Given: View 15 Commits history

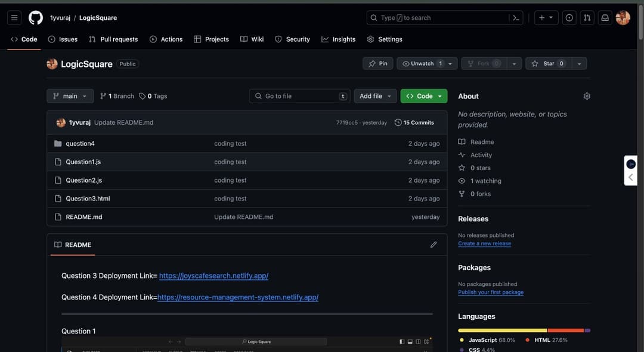Looking at the screenshot, I should pyautogui.click(x=414, y=122).
